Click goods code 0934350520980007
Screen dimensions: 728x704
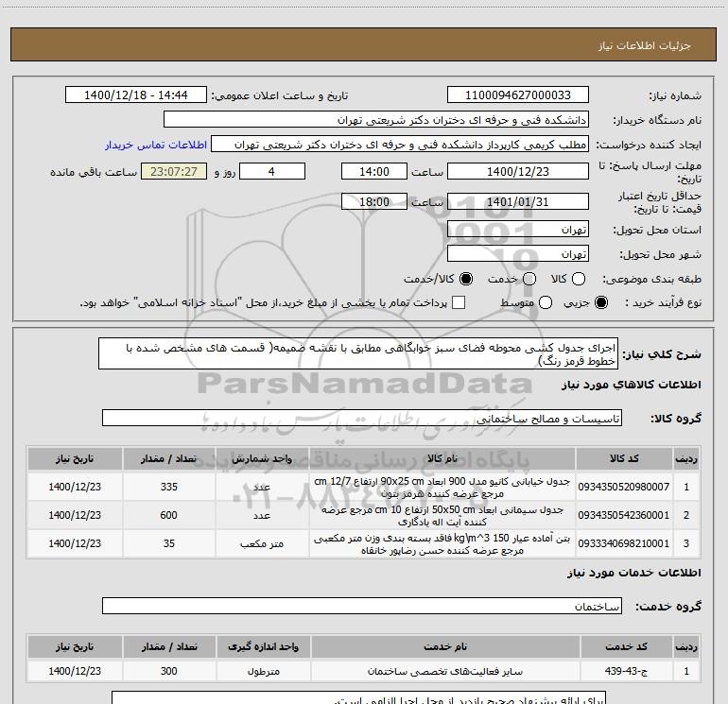tap(624, 487)
